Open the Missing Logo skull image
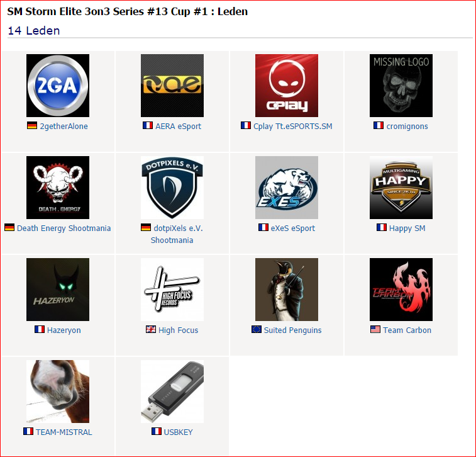Image resolution: width=476 pixels, height=457 pixels. (401, 86)
